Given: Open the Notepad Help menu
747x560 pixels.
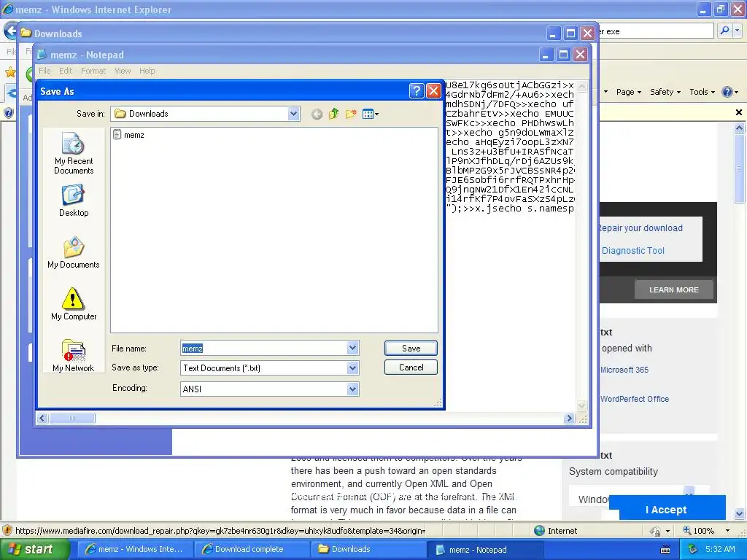Looking at the screenshot, I should click(147, 71).
